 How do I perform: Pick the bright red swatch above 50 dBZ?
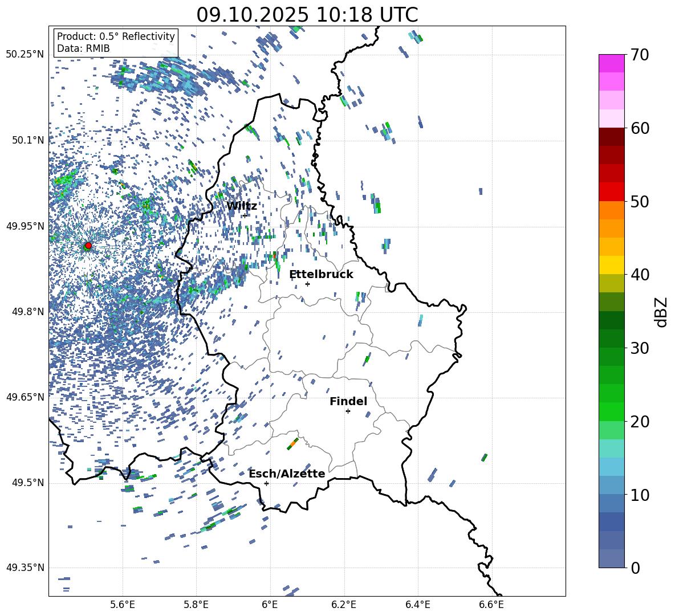tap(611, 191)
